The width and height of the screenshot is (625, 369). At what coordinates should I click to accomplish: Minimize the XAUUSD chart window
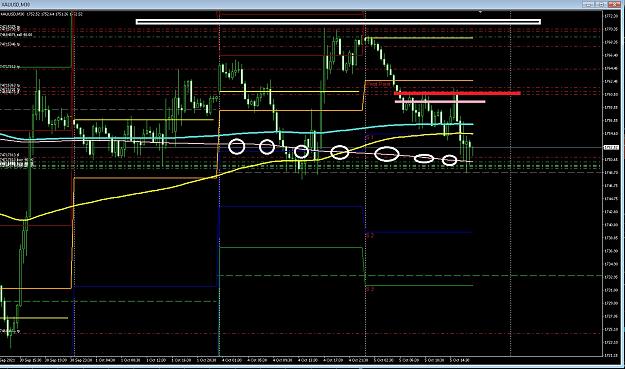(589, 4)
